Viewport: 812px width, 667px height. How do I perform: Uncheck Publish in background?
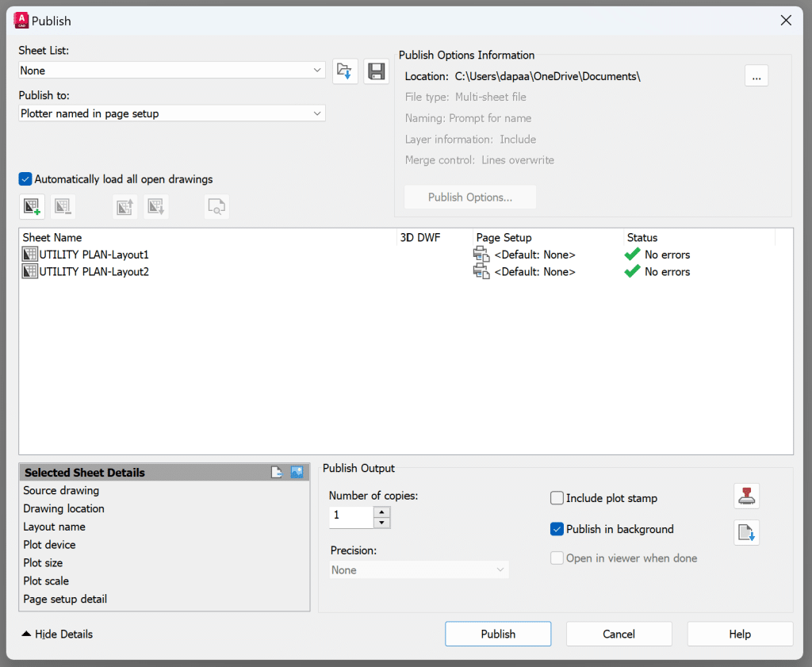pos(557,529)
